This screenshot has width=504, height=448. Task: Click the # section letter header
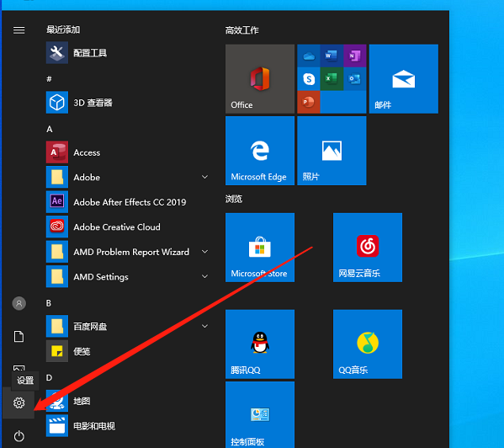point(49,79)
